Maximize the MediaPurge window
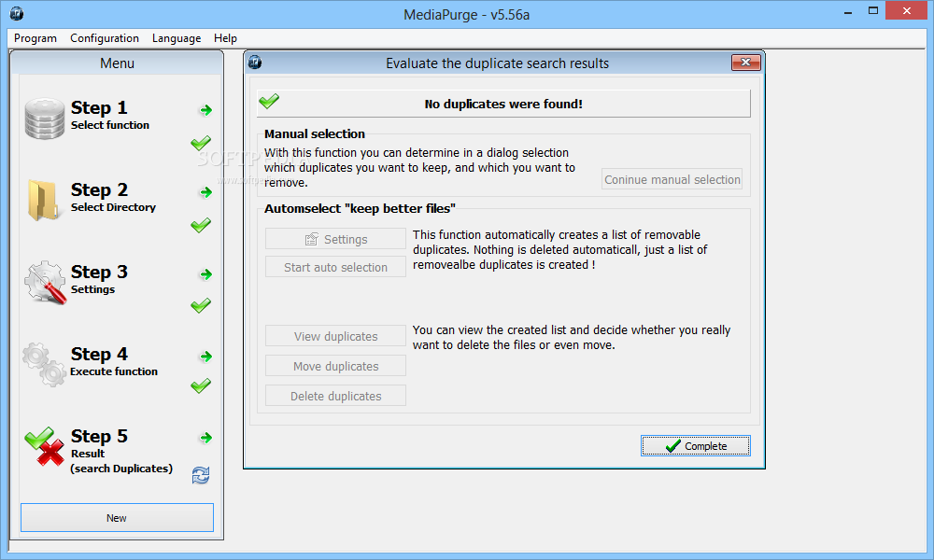934x560 pixels. coord(873,10)
